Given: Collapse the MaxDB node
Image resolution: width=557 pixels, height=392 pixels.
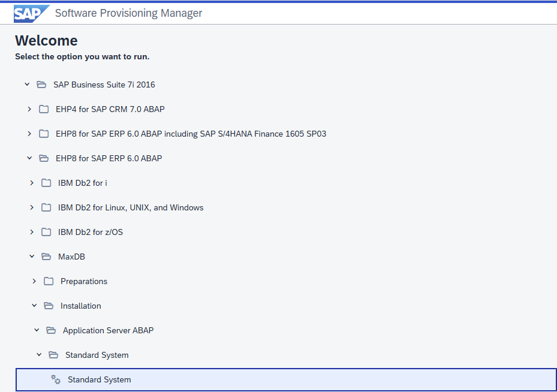Looking at the screenshot, I should 32,257.
